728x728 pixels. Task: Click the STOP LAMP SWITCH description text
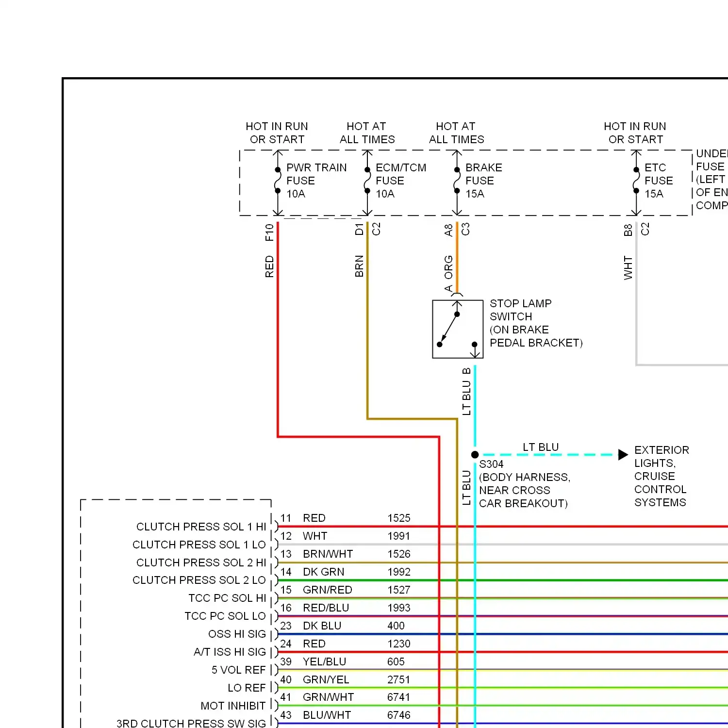[536, 323]
